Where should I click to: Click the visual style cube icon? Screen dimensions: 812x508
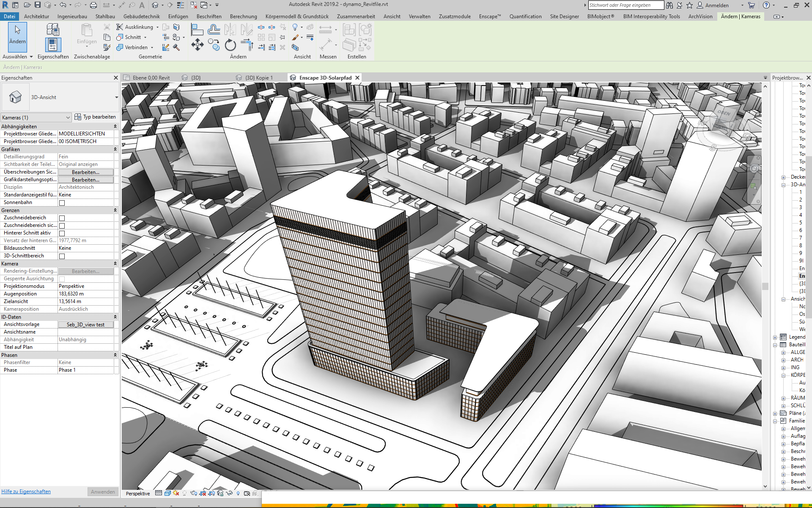pyautogui.click(x=167, y=493)
